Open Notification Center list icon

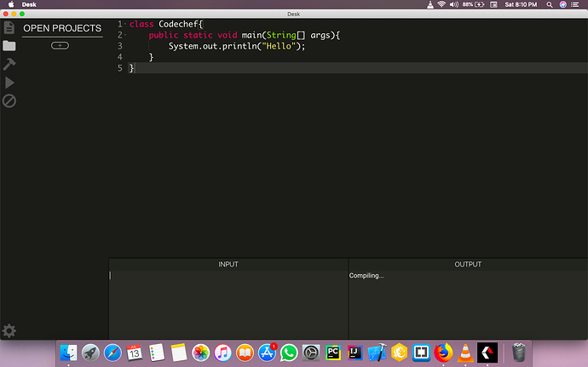pyautogui.click(x=575, y=4)
